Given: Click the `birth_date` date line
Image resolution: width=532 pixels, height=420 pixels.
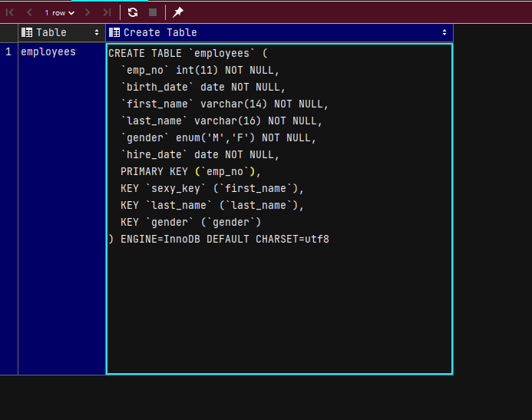Looking at the screenshot, I should pos(203,88).
